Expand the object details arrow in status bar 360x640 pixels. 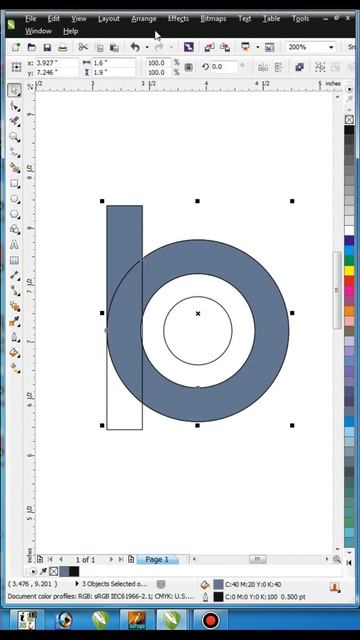coord(77,584)
